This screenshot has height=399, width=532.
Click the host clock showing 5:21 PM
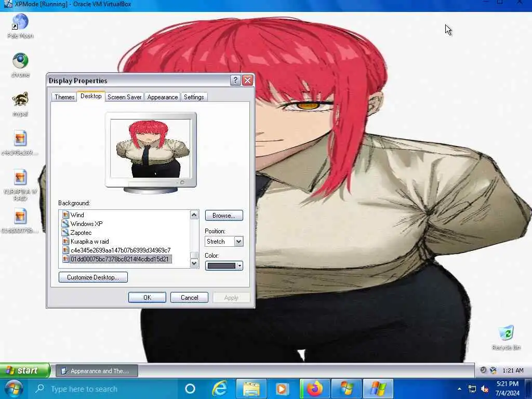click(x=507, y=384)
